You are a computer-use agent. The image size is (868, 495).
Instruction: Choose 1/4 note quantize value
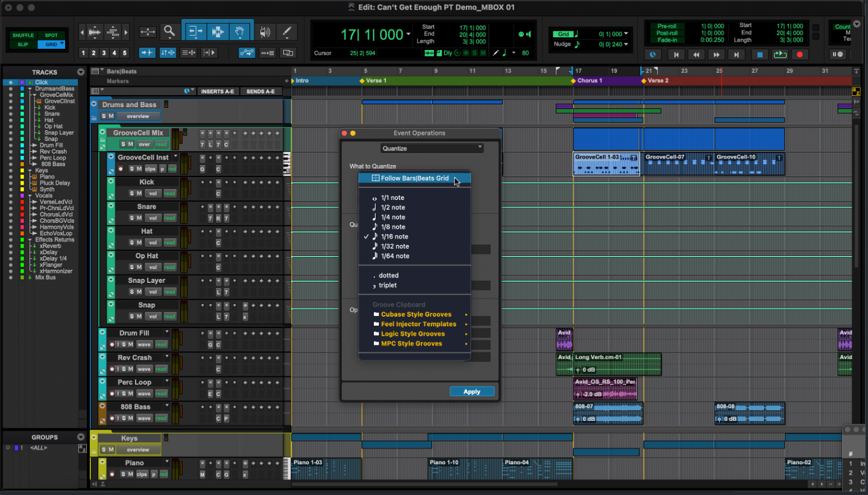coord(414,217)
